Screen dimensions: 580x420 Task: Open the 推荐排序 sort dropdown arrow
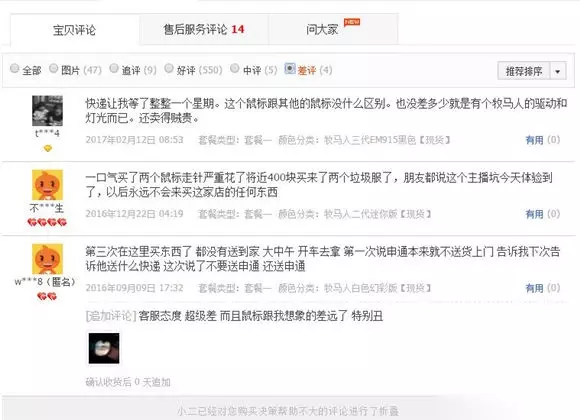(558, 71)
